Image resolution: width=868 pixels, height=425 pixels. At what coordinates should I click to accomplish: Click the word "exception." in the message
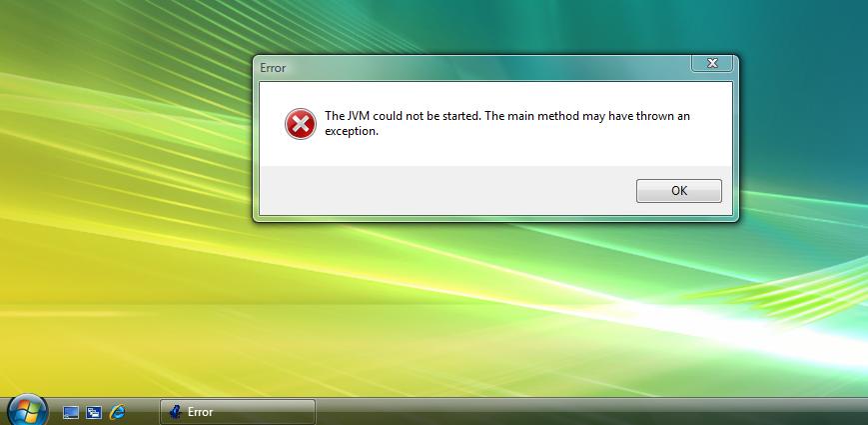(352, 132)
